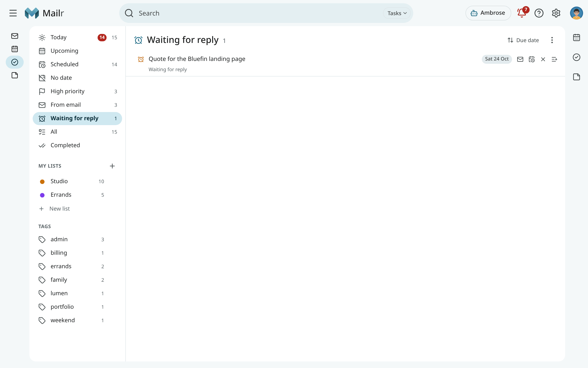Open the help question mark icon

tap(539, 13)
